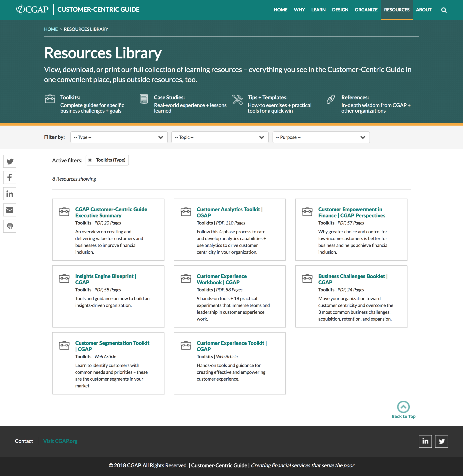The width and height of the screenshot is (463, 476).
Task: Click the Tips + Templates tools icon
Action: click(237, 99)
